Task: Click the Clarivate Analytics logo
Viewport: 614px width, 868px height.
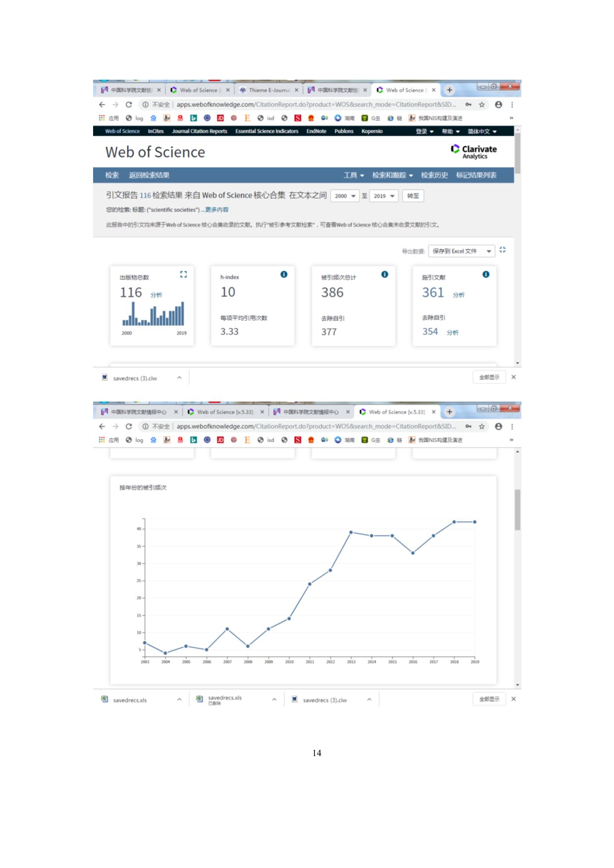Action: point(474,152)
